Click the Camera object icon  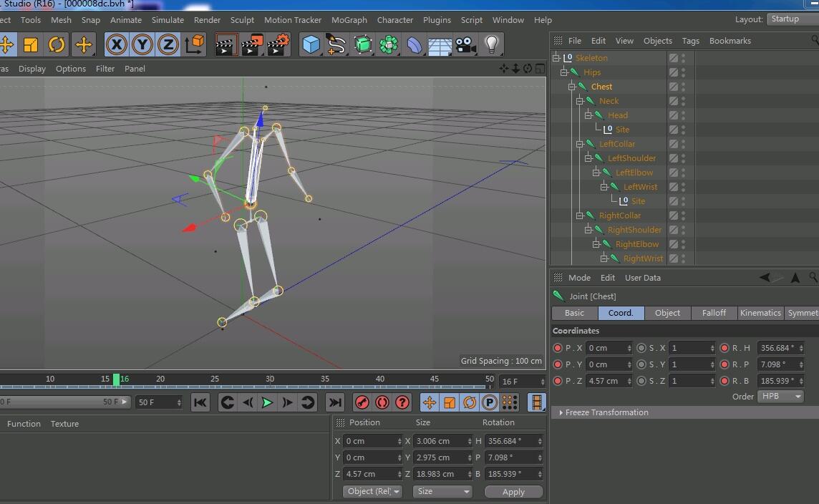click(x=465, y=45)
